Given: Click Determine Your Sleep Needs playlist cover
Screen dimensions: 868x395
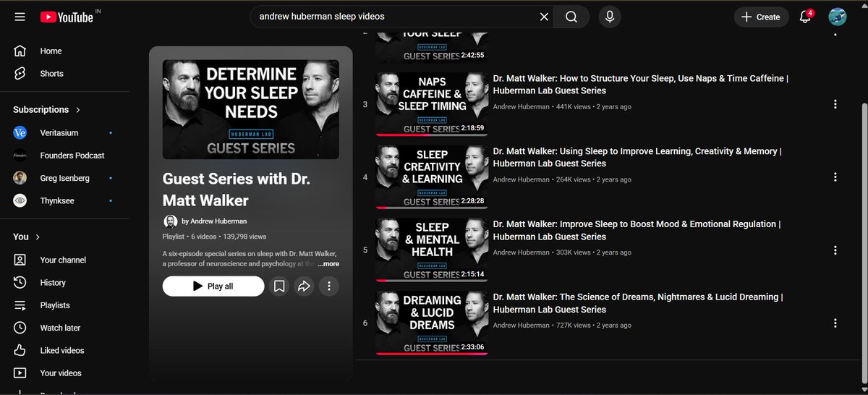Looking at the screenshot, I should click(251, 109).
